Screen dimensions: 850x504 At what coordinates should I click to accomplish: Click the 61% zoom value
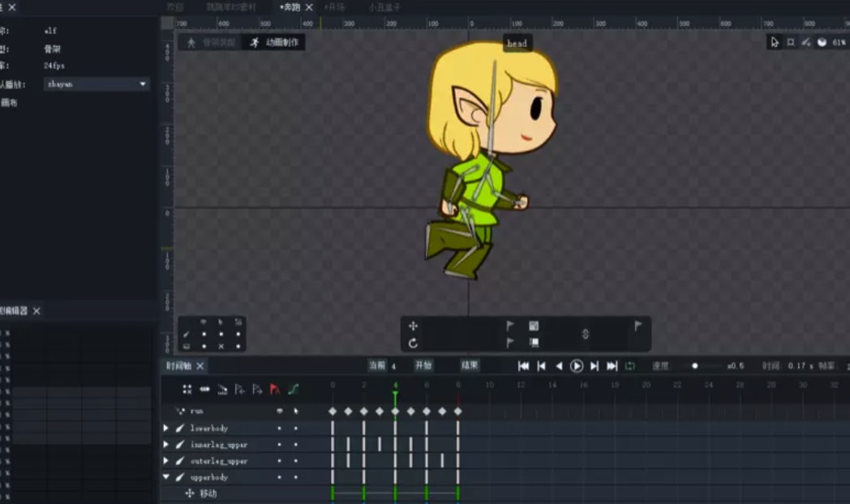[x=839, y=42]
